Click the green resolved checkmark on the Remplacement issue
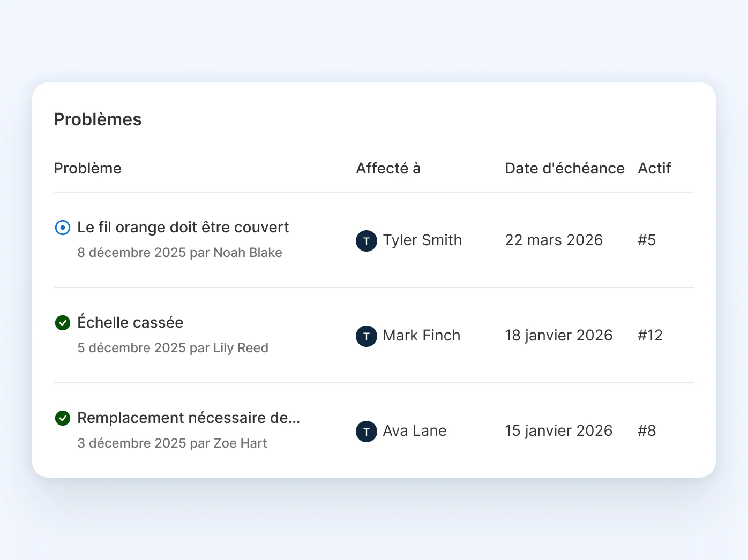 [63, 418]
